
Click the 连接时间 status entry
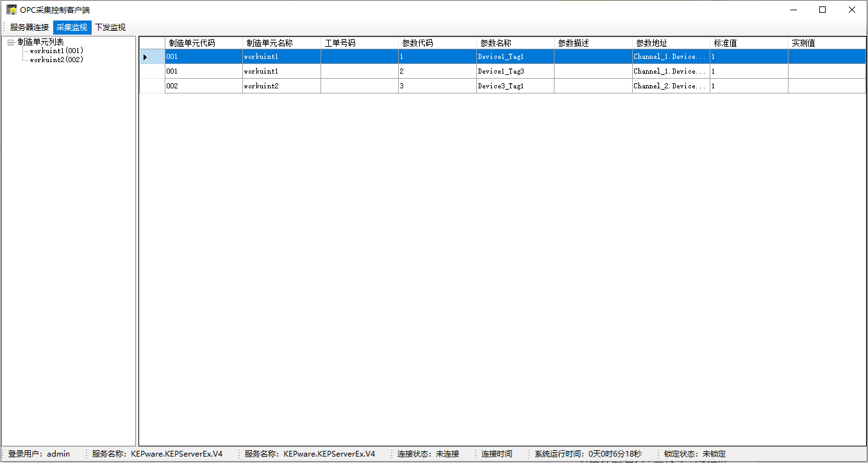tap(497, 454)
